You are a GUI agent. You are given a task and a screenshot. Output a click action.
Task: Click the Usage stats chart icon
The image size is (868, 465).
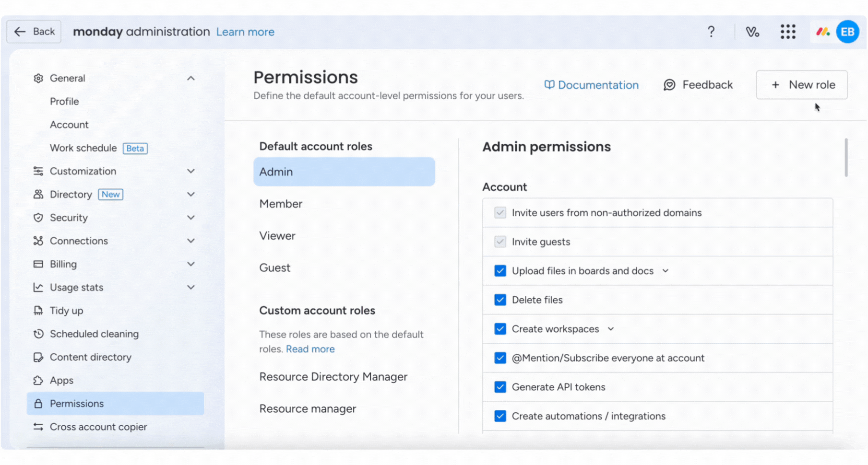[38, 287]
